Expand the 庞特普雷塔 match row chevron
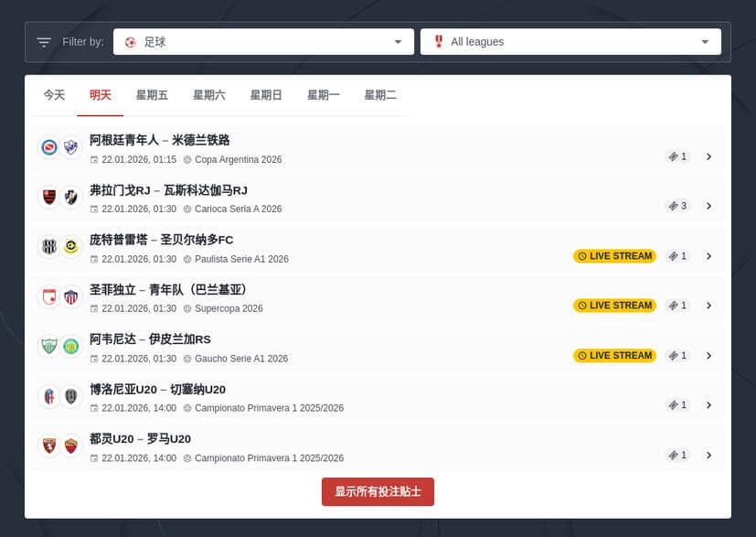The image size is (756, 537). 709,256
